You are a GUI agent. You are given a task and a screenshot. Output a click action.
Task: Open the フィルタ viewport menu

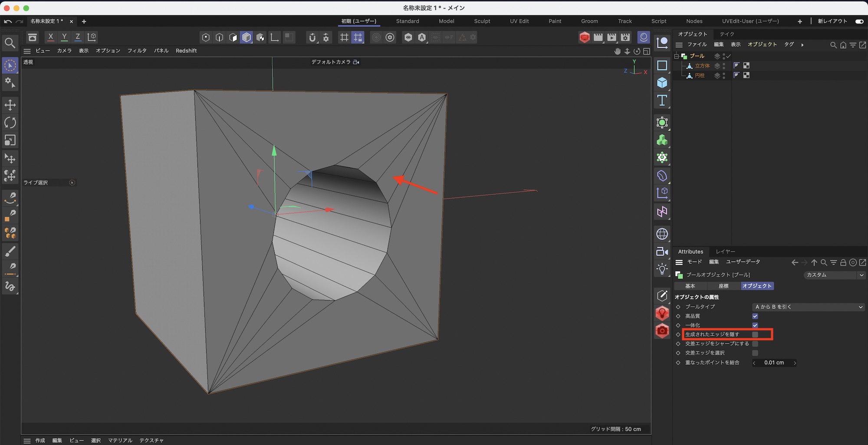click(x=137, y=51)
